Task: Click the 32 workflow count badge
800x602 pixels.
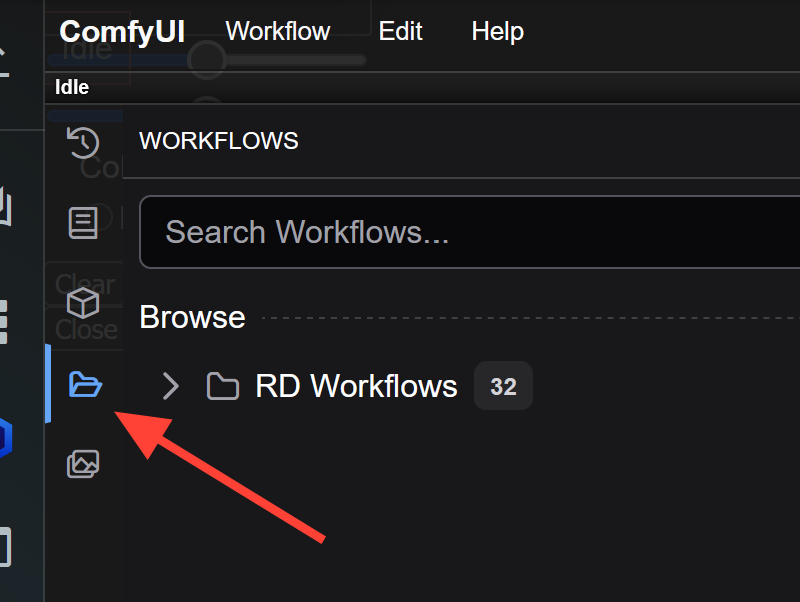Action: (503, 386)
